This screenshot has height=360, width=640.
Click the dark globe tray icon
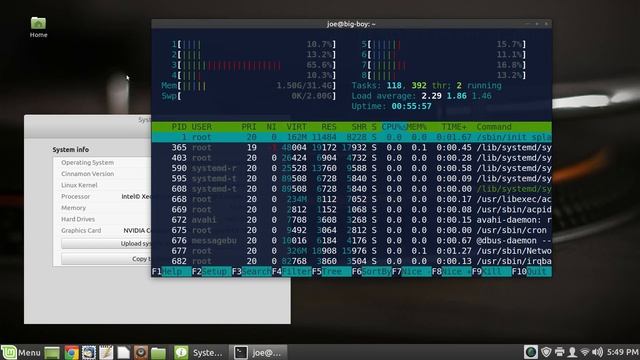[531, 352]
